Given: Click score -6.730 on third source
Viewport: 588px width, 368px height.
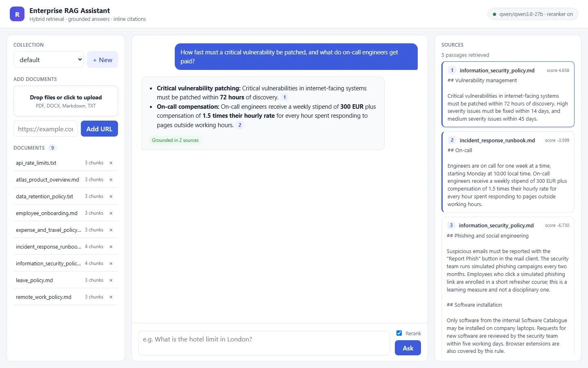Looking at the screenshot, I should (557, 225).
